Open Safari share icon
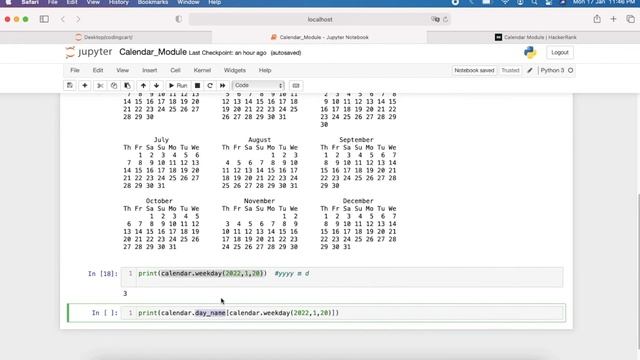640x360 pixels. [x=597, y=19]
